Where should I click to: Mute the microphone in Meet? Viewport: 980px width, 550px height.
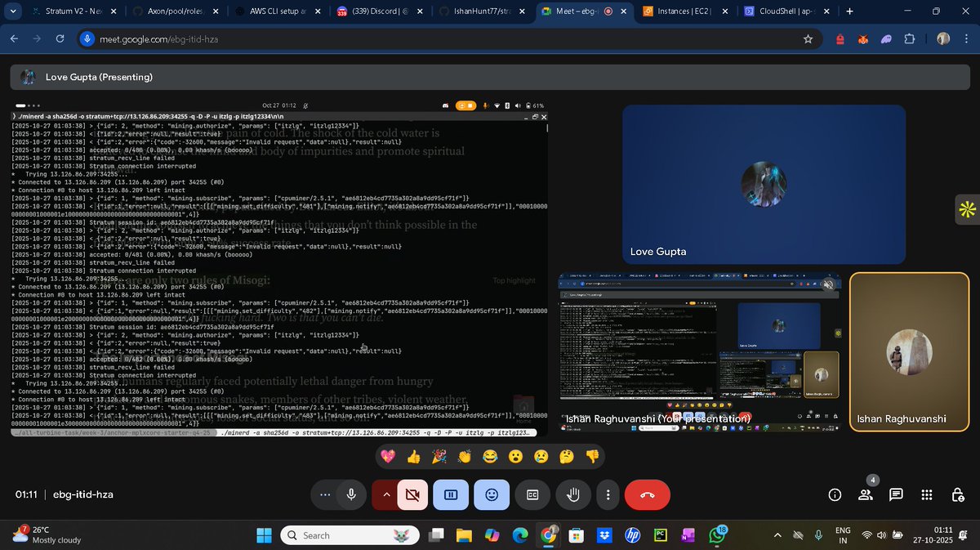[x=351, y=494]
